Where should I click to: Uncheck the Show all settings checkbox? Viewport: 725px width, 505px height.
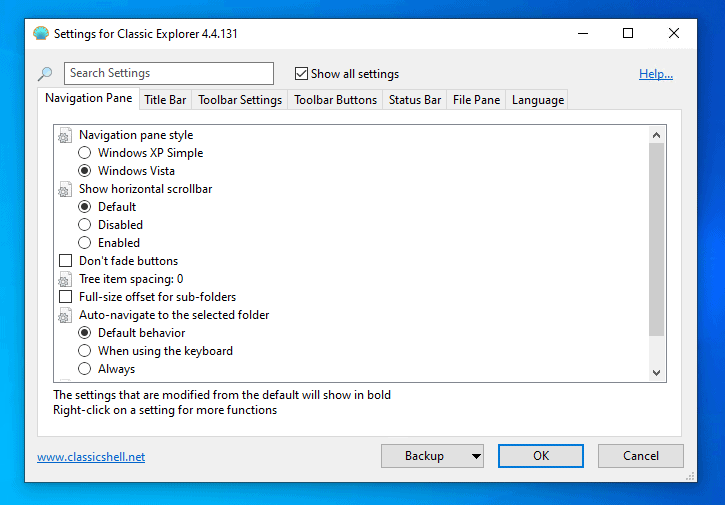click(x=301, y=74)
